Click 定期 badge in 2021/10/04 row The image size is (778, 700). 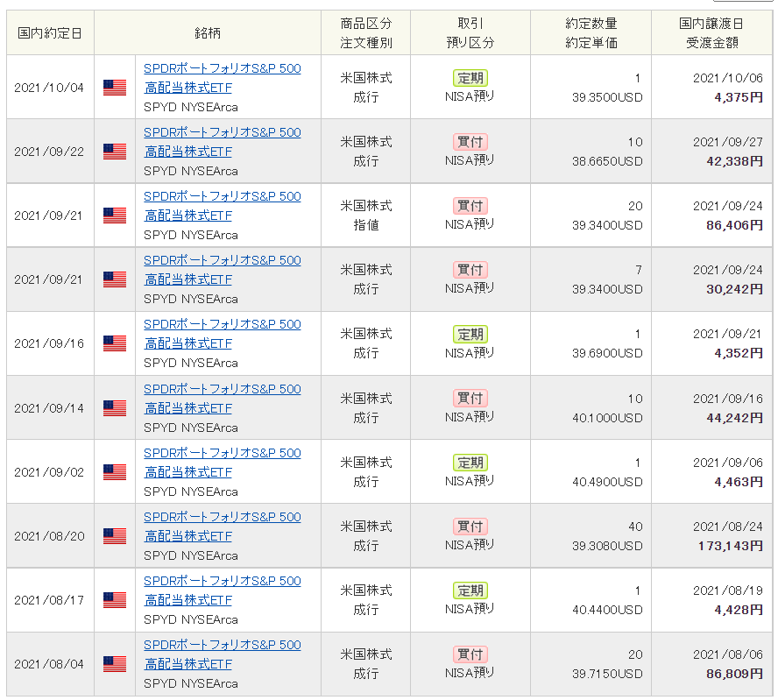(470, 78)
